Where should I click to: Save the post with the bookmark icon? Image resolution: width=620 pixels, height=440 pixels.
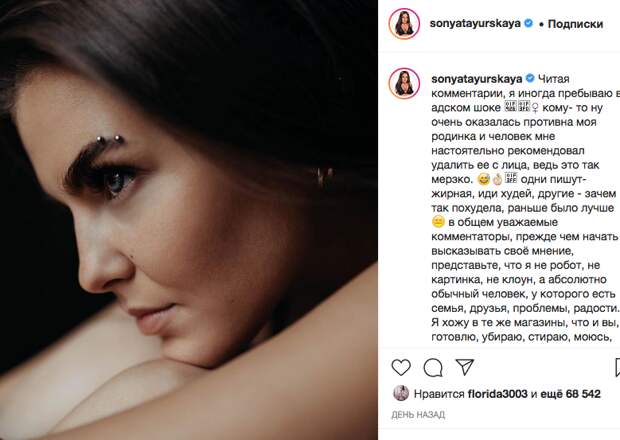618,367
